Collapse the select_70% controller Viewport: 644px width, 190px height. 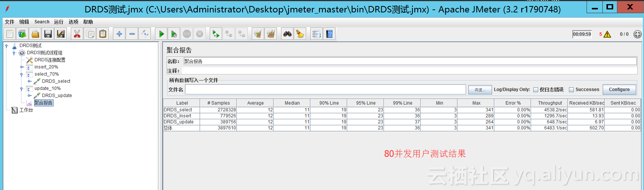click(x=21, y=74)
